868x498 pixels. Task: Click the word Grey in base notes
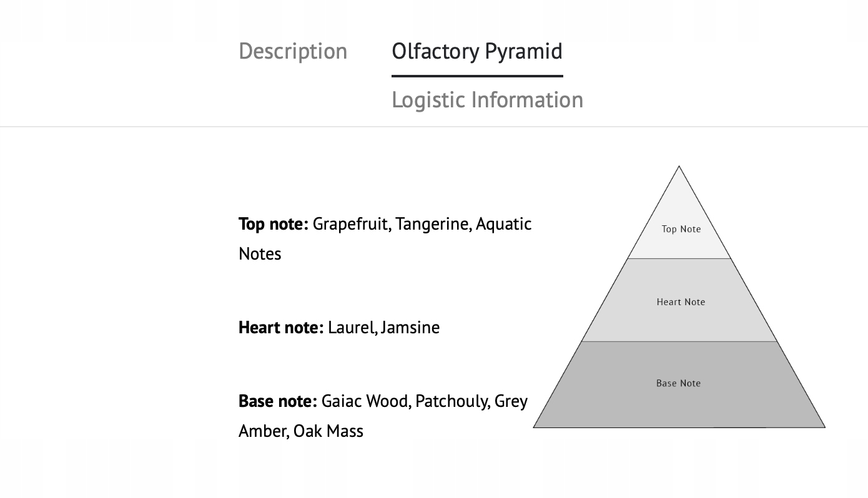pos(511,401)
